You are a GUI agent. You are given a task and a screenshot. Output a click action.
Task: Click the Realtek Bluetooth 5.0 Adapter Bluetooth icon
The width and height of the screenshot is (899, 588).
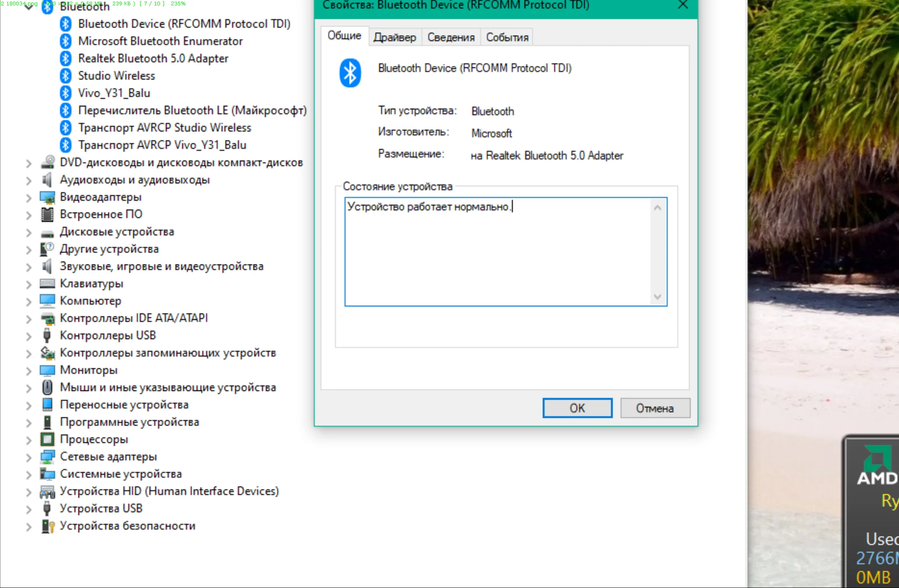pyautogui.click(x=65, y=58)
